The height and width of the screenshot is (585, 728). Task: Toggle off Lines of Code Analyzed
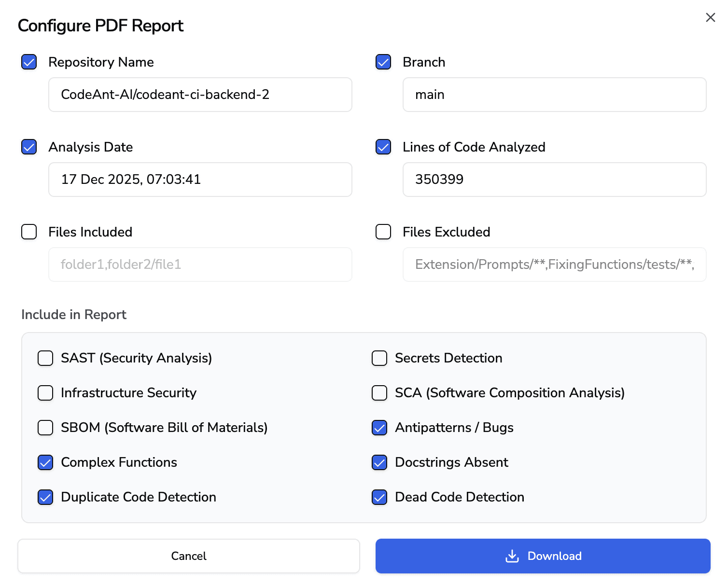(x=383, y=147)
